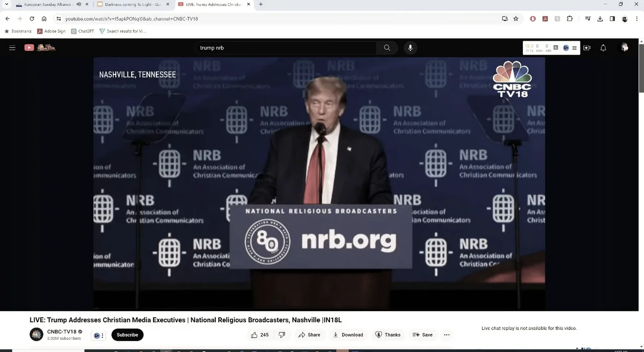644x352 pixels.
Task: View site information in address bar
Action: coord(59,19)
